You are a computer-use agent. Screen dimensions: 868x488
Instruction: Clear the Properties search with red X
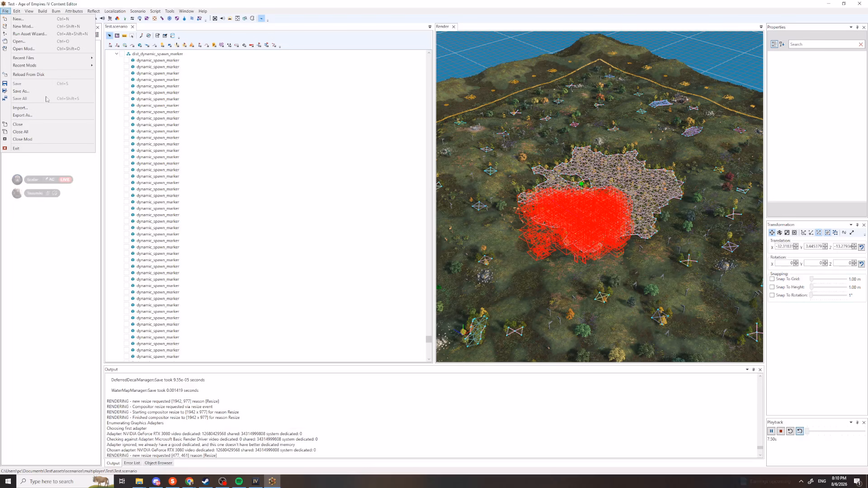(x=861, y=44)
